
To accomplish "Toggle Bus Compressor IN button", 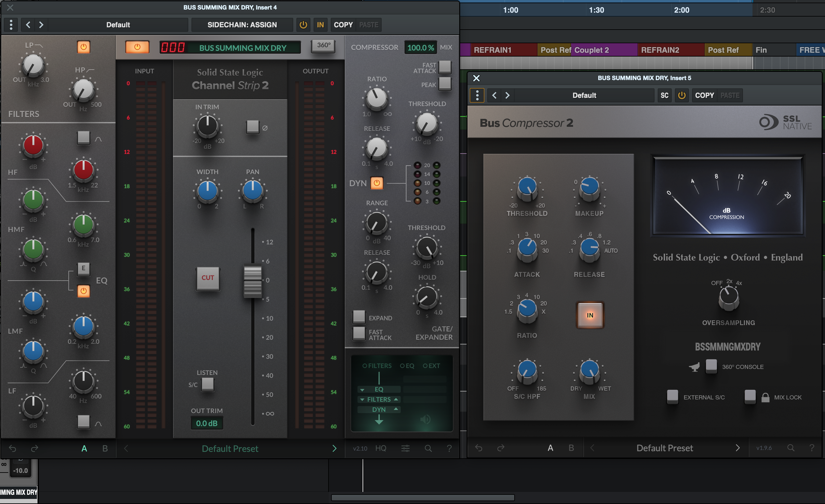I will click(590, 315).
